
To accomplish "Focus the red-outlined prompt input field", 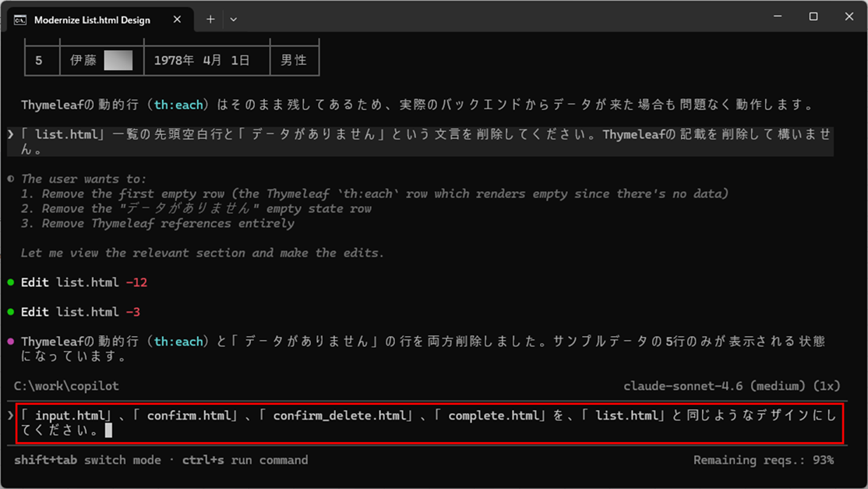I will click(x=429, y=423).
